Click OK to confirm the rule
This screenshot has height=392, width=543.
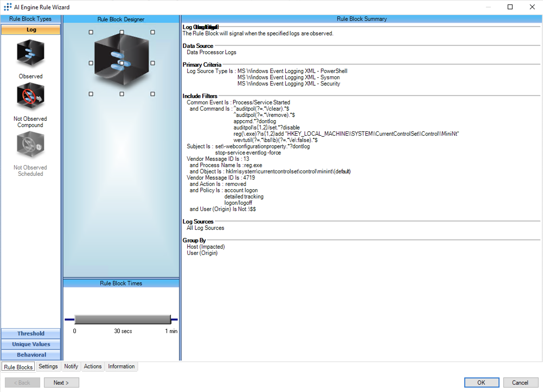coord(481,383)
